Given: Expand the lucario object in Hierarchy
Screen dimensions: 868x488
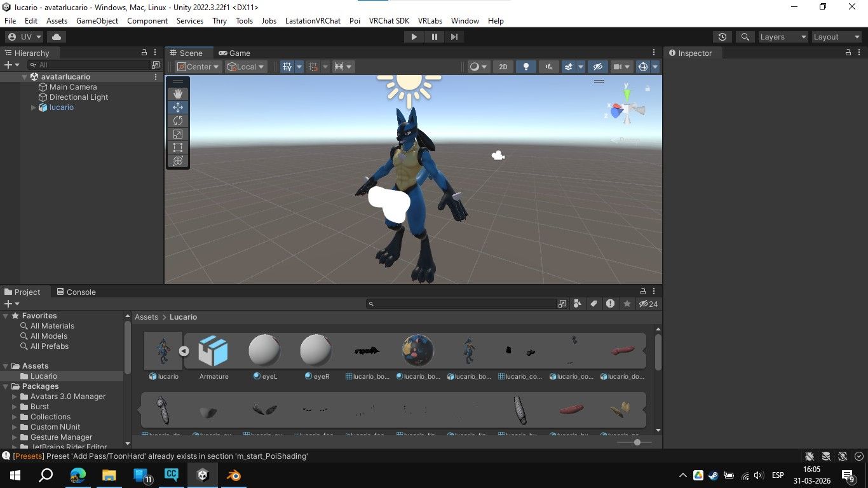Looking at the screenshot, I should click(x=34, y=107).
